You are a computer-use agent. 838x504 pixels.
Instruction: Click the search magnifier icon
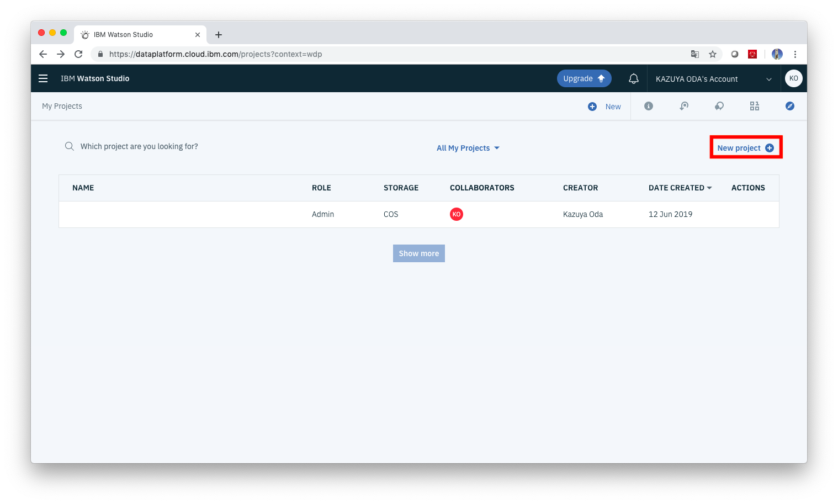[x=70, y=146]
